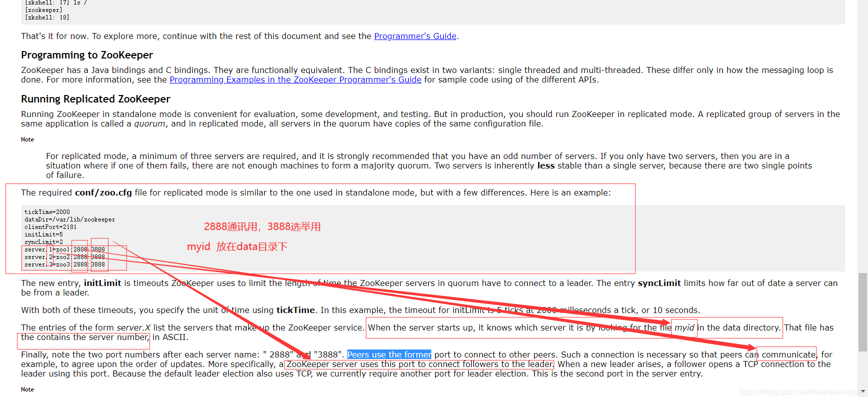
Task: Click the '[zkshell: 18]' prompt line
Action: pyautogui.click(x=47, y=17)
